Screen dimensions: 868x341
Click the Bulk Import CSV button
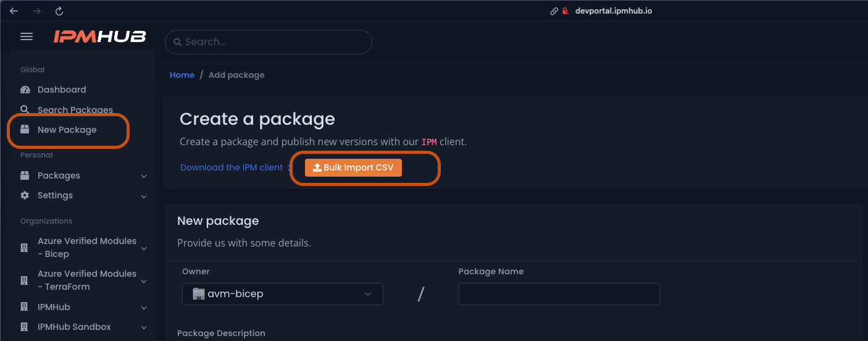[x=353, y=167]
